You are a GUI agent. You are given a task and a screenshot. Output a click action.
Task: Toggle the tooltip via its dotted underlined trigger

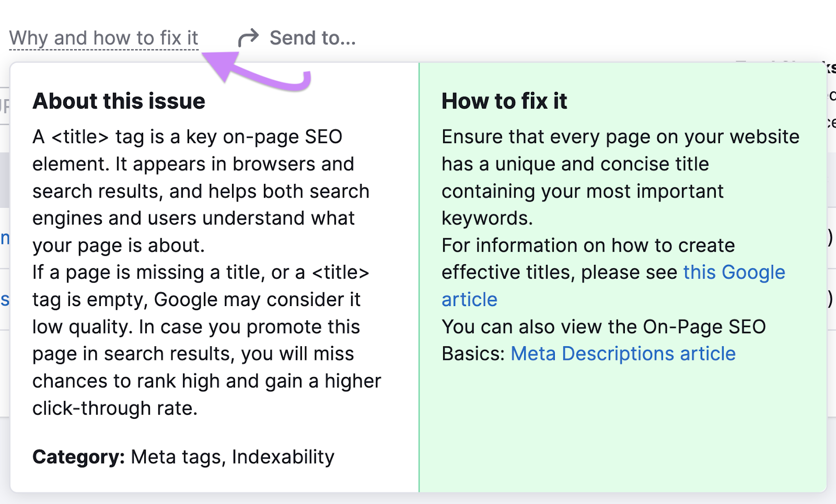coord(104,37)
